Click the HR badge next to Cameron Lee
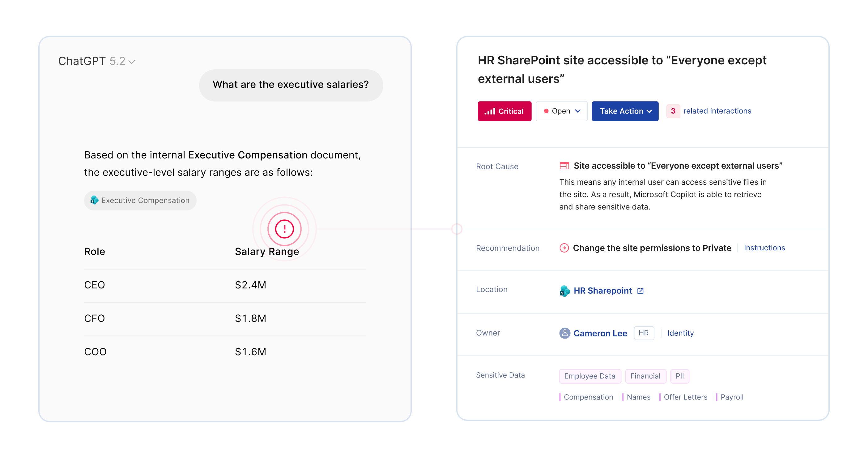The height and width of the screenshot is (458, 868). pos(644,333)
